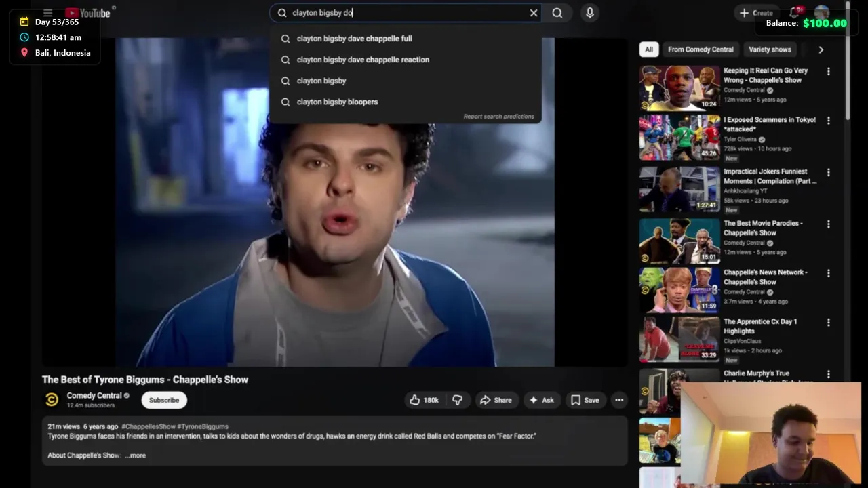Viewport: 868px width, 488px height.
Task: Click the title 'Impractical Jokers Funniest Moments'
Action: click(x=770, y=176)
